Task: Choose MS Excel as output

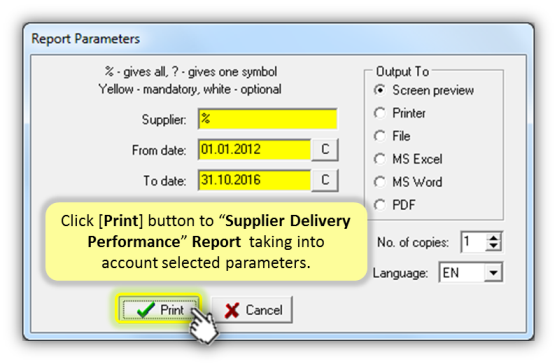Action: (380, 159)
